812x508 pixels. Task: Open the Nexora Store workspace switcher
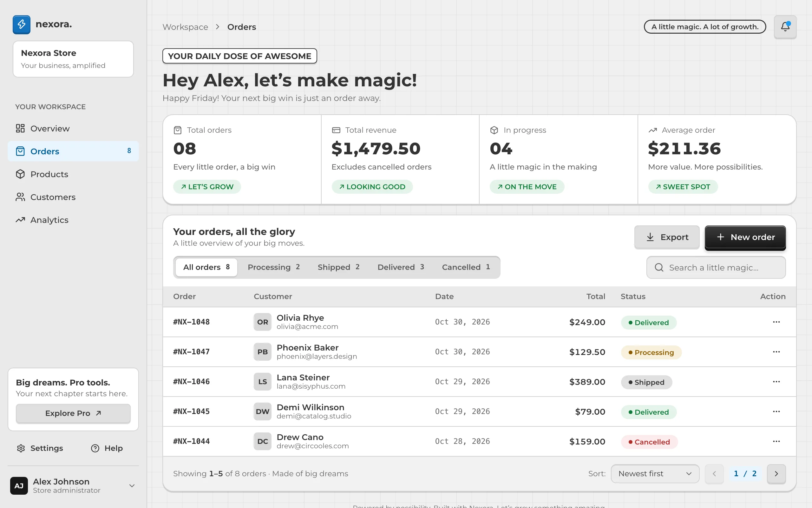(x=73, y=59)
